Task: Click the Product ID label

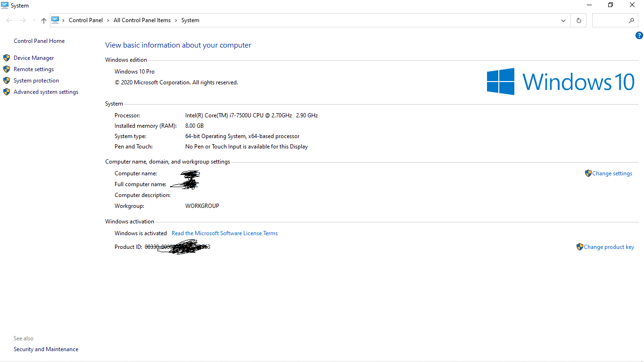Action: point(128,247)
